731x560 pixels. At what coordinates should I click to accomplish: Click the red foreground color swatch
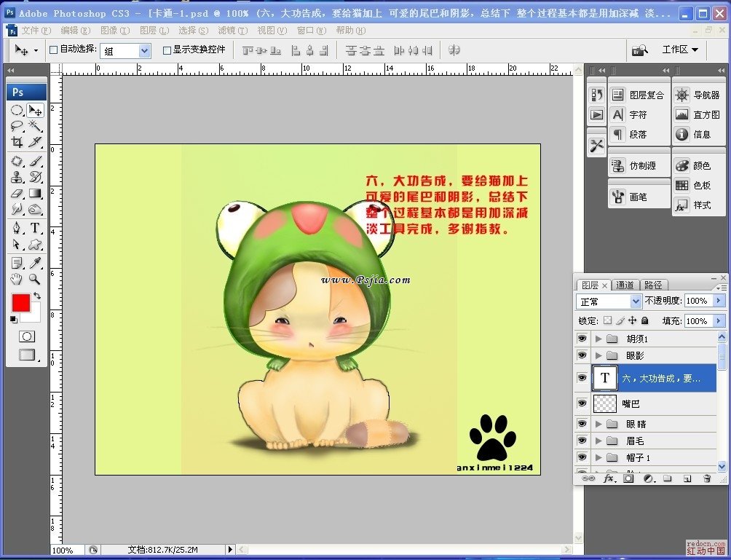click(20, 303)
